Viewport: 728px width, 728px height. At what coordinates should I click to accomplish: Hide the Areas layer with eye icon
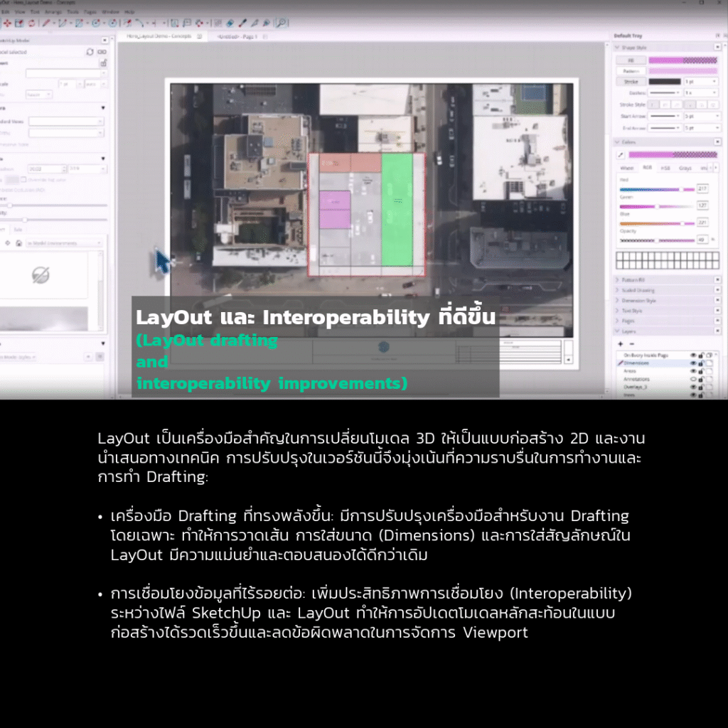pyautogui.click(x=693, y=371)
